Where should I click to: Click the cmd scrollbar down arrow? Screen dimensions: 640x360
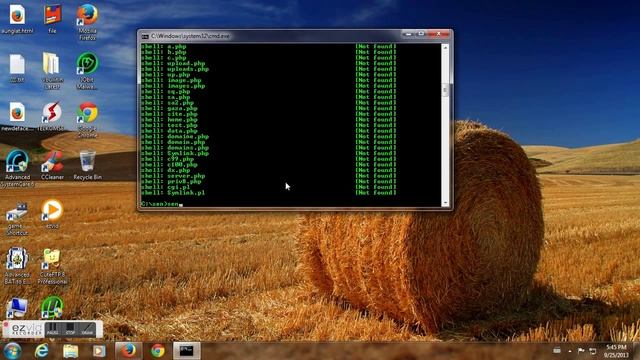pyautogui.click(x=445, y=203)
